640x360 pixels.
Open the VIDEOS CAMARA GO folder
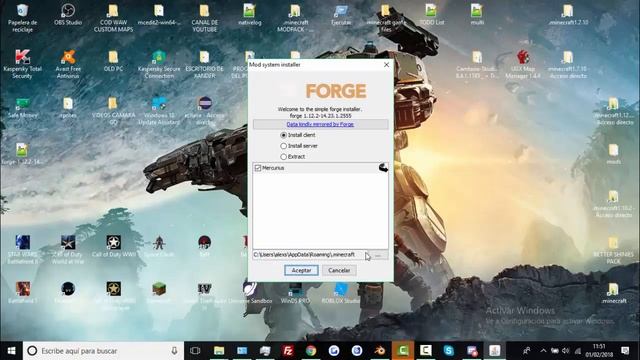113,111
